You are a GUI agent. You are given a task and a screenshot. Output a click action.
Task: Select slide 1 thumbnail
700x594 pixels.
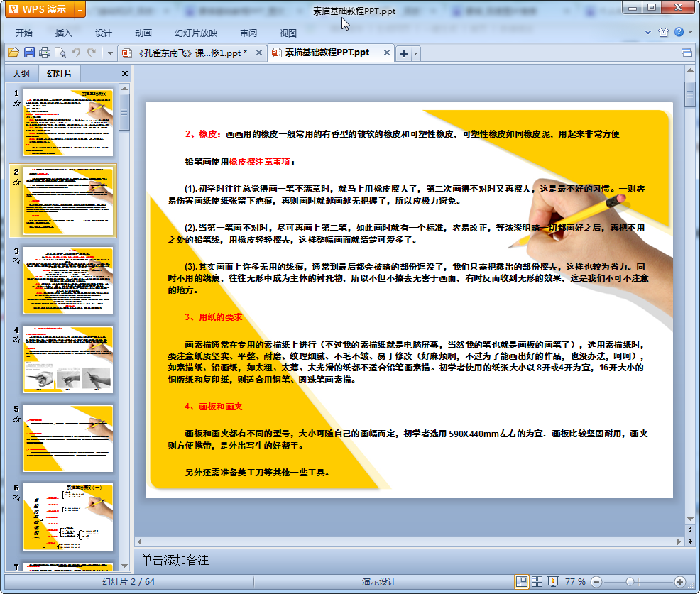coord(68,122)
